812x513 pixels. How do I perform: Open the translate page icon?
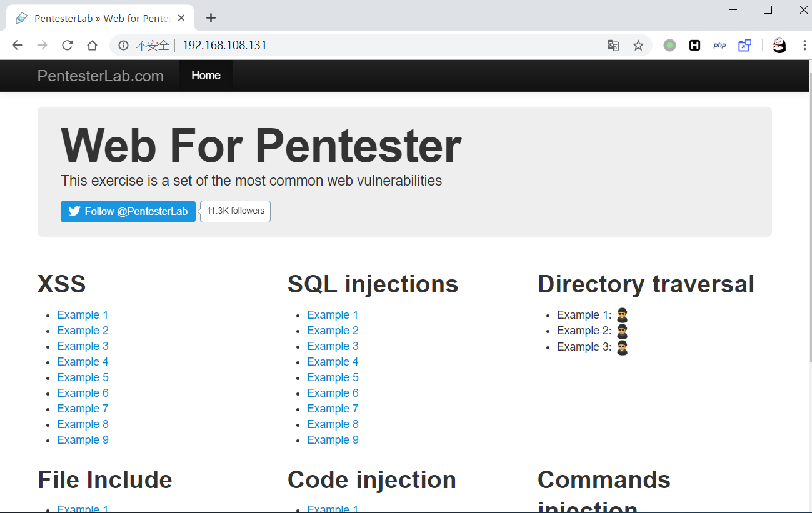point(613,45)
